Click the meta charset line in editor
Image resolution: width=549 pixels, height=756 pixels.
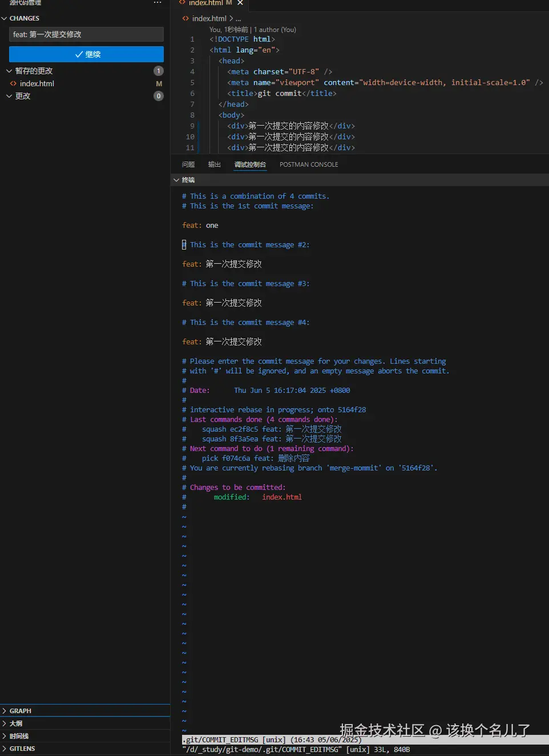pyautogui.click(x=280, y=72)
